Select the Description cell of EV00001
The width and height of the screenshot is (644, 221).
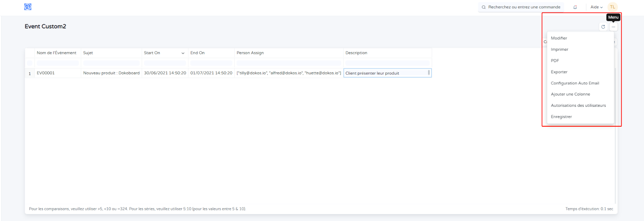point(386,73)
